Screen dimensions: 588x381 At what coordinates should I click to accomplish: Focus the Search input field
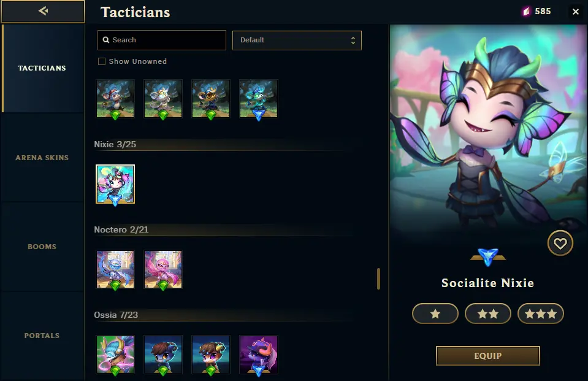coord(166,40)
